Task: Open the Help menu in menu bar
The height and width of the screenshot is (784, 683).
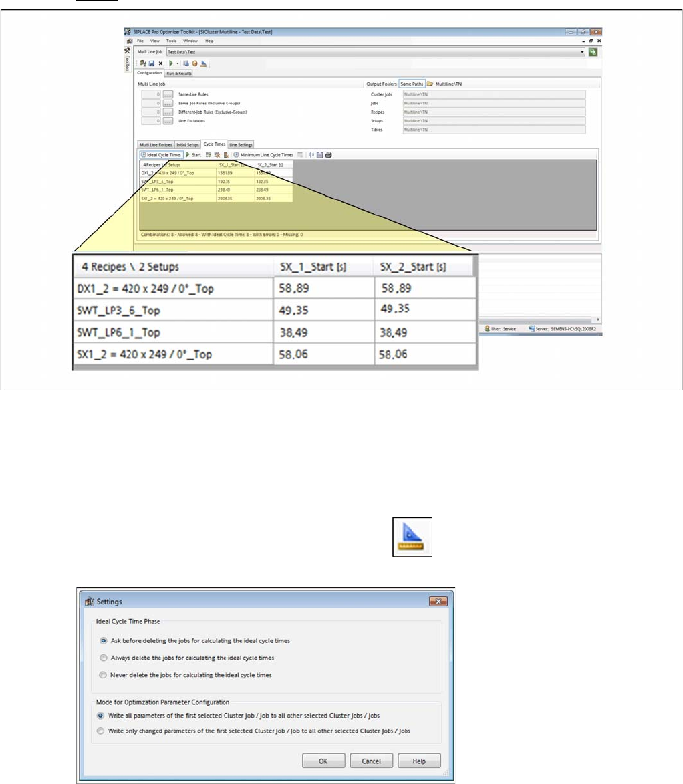Action: click(x=209, y=41)
